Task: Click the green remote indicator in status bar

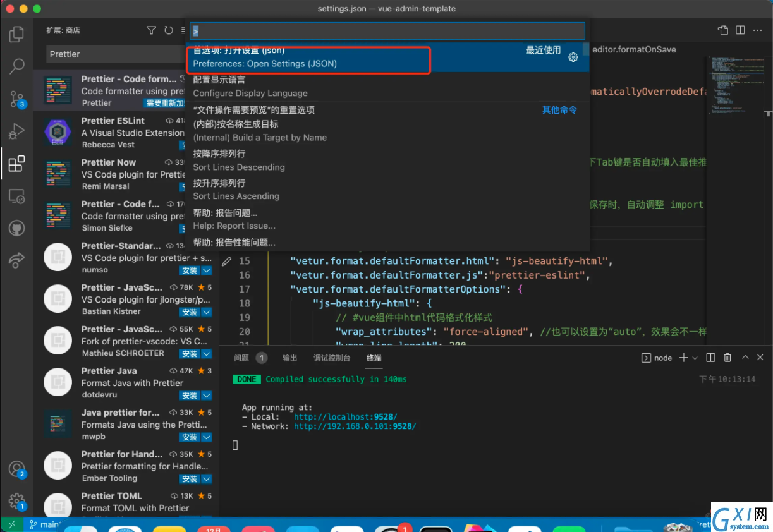Action: (x=11, y=524)
